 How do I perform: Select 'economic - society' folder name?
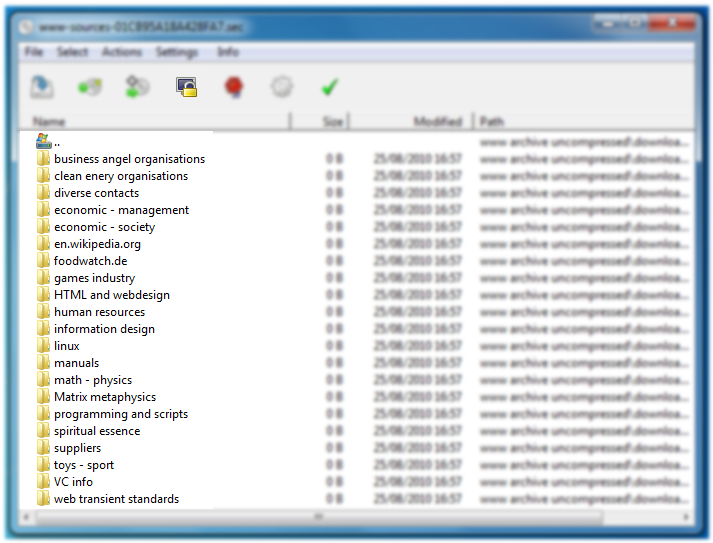tap(105, 227)
